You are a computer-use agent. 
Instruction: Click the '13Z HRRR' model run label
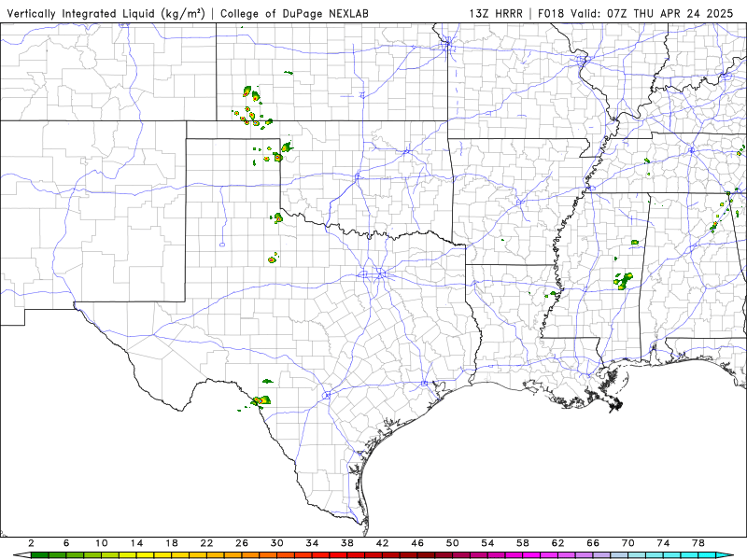(x=496, y=13)
